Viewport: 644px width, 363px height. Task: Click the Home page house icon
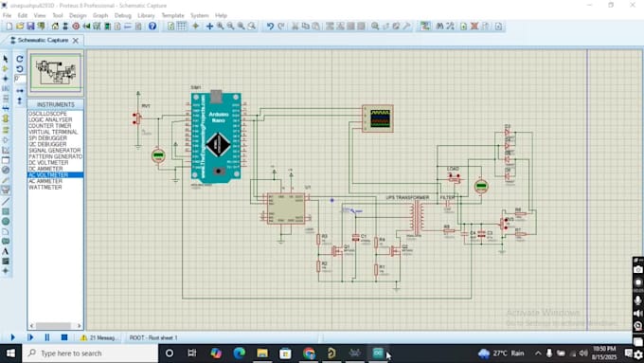pyautogui.click(x=55, y=27)
